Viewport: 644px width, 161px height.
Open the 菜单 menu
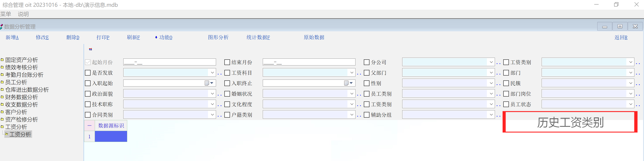tap(6, 14)
